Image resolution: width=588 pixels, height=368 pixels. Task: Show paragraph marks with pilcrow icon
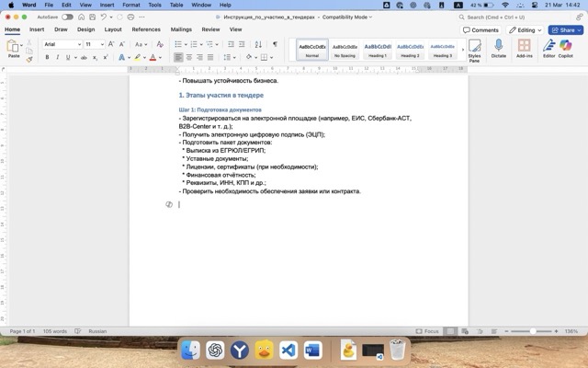click(274, 44)
